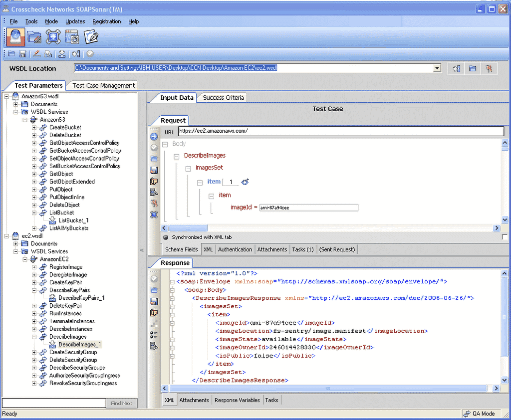The height and width of the screenshot is (420, 511).
Task: Click the pen and paper report icon
Action: point(91,37)
